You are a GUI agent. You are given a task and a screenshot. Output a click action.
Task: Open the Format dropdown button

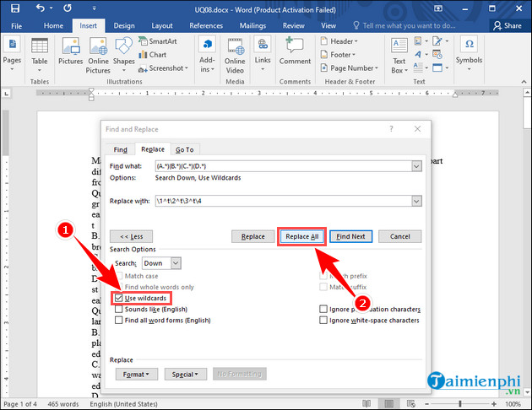137,374
